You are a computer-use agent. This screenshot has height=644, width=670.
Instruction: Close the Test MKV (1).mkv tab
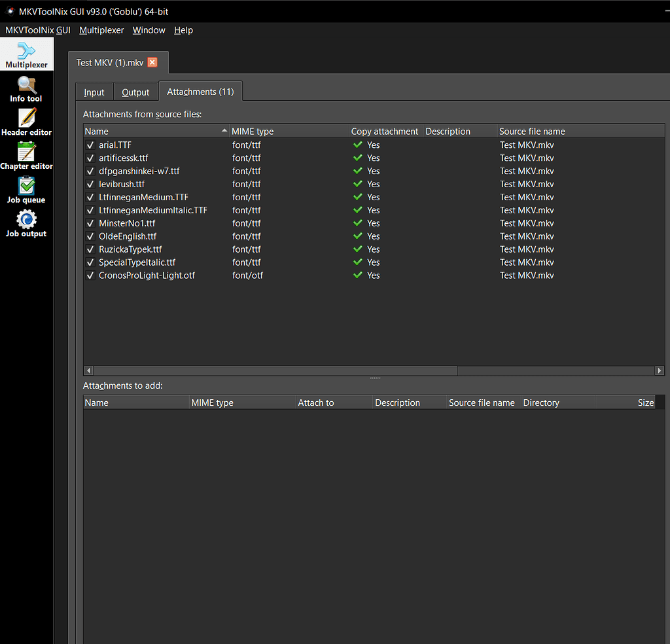pos(152,63)
